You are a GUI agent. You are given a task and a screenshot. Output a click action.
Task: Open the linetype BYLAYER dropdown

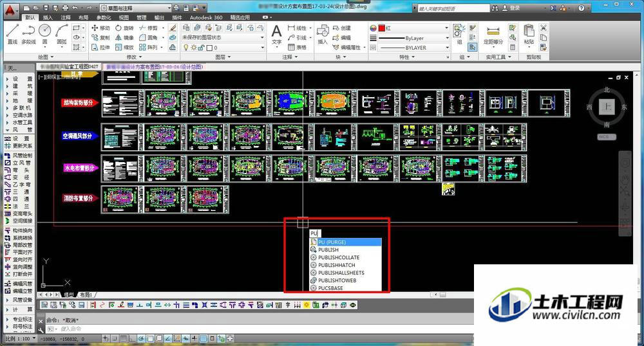414,48
